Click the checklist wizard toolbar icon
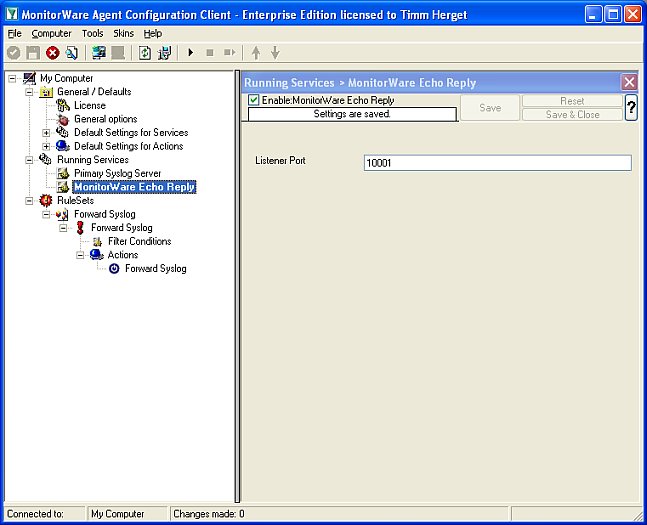647x525 pixels. (165, 53)
